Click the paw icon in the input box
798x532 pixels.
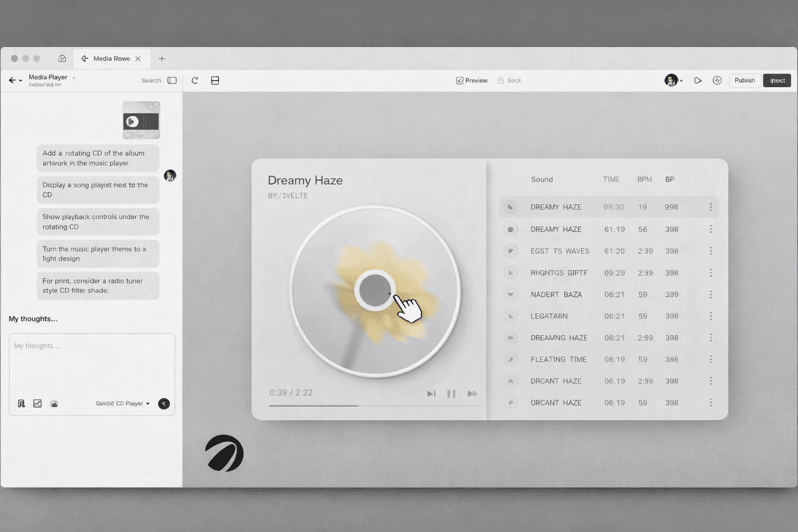pos(54,404)
